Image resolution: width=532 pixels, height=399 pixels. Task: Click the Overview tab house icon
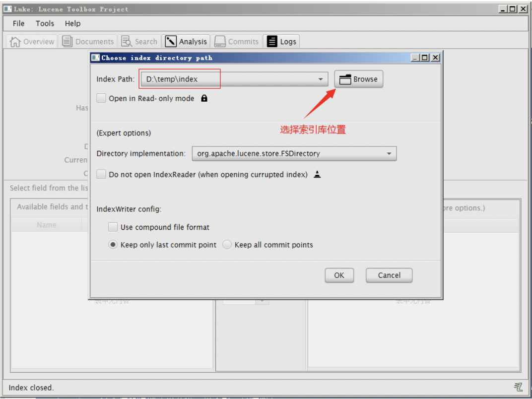pos(15,42)
